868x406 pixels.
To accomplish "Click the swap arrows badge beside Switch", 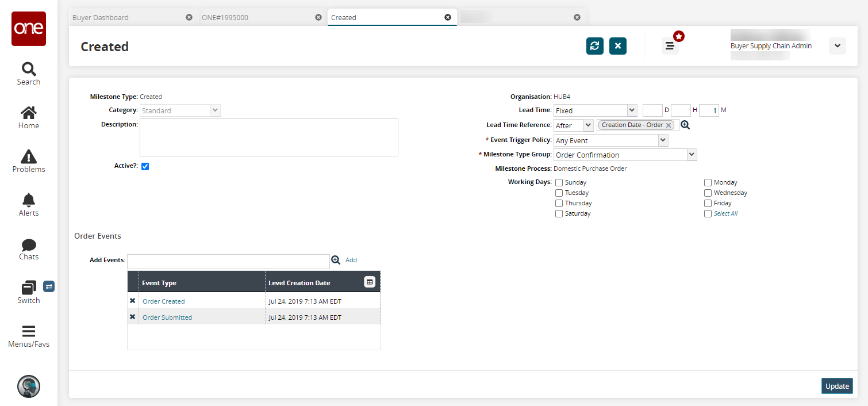I will [x=49, y=286].
